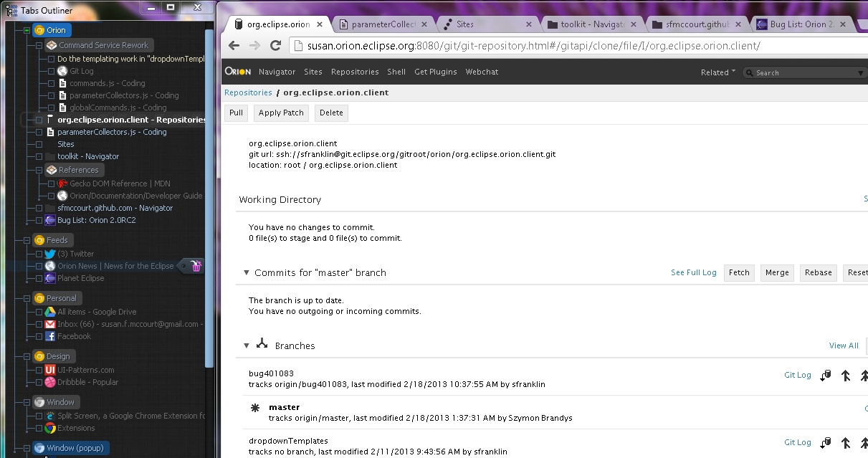Click the Delete repository button
This screenshot has height=458, width=868.
(x=331, y=113)
